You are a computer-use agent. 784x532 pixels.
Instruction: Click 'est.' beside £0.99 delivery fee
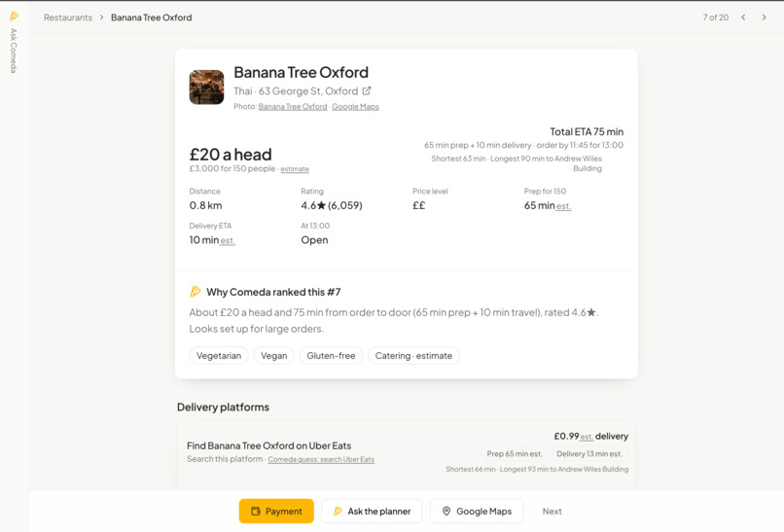[x=587, y=437]
